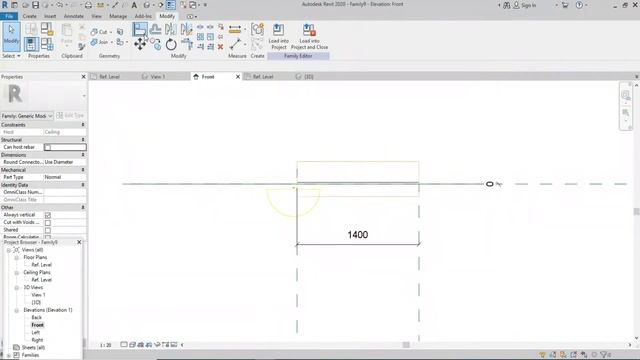Open the Family Generic Model type selector
This screenshot has width=640, height=360.
click(x=27, y=116)
